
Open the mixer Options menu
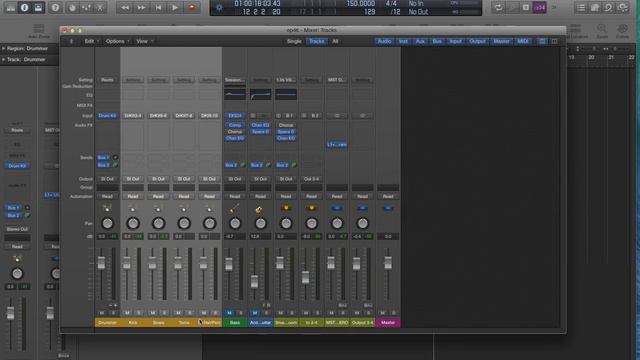(117, 41)
